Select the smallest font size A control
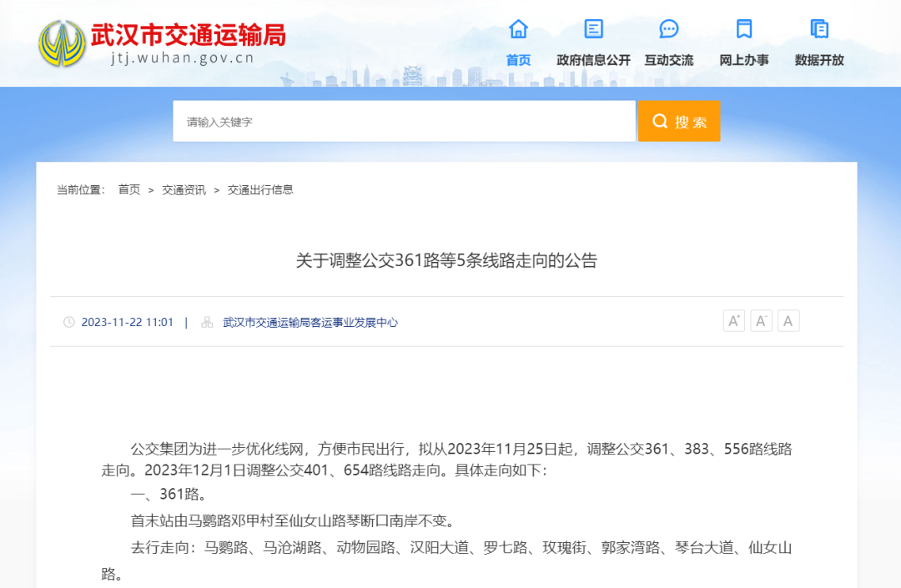Screen dimensions: 901x588 [x=788, y=320]
